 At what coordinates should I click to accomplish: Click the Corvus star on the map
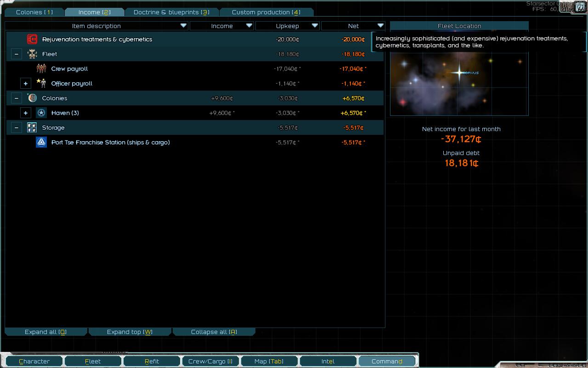[x=459, y=72]
